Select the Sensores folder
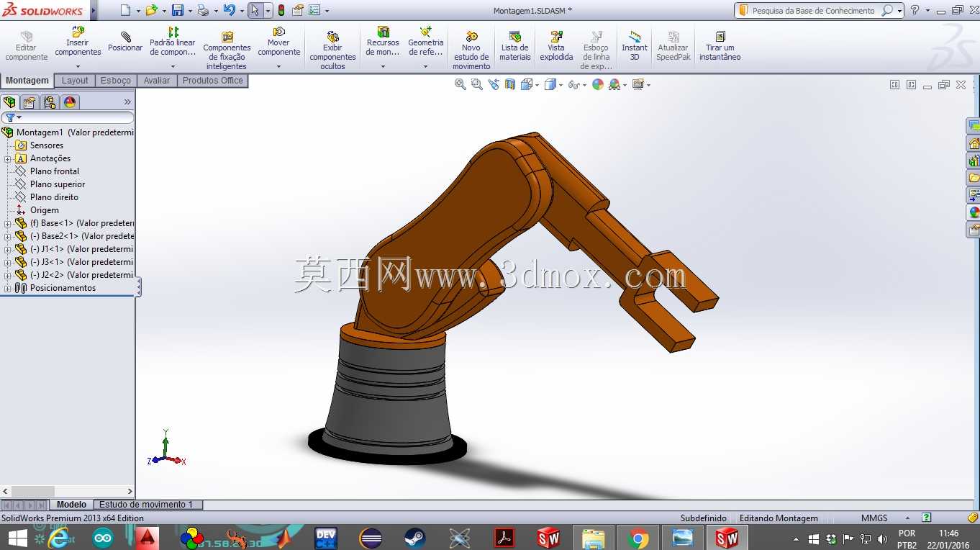 point(47,145)
